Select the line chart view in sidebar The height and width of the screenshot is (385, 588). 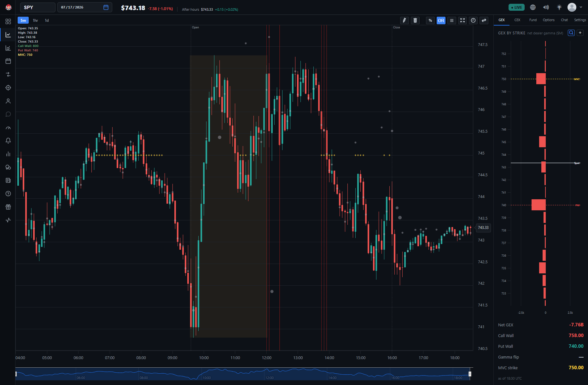pyautogui.click(x=8, y=35)
